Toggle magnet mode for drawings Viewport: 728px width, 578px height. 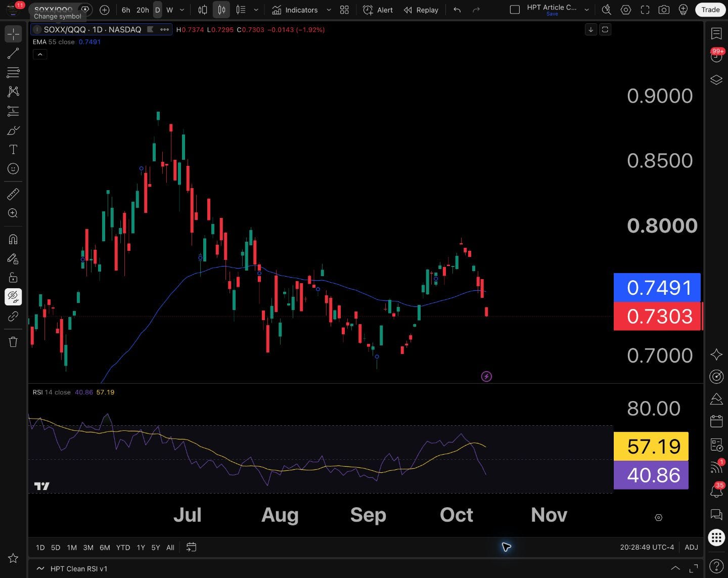[x=13, y=239]
